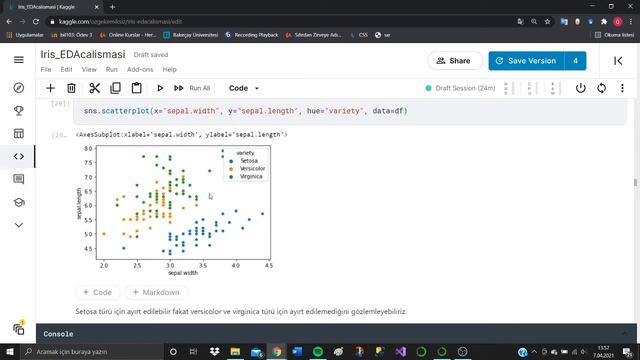This screenshot has width=640, height=360.
Task: Open the View menu
Action: (89, 69)
